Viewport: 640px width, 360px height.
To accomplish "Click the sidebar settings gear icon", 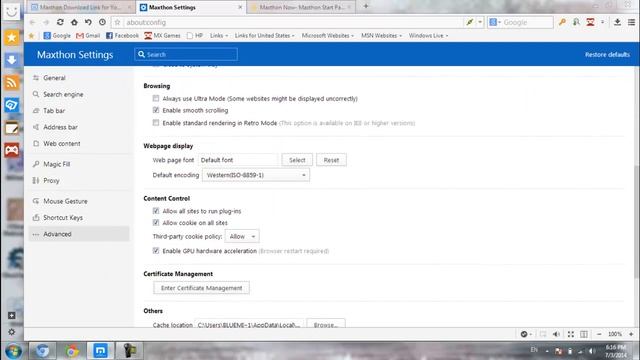I will click(x=11, y=332).
